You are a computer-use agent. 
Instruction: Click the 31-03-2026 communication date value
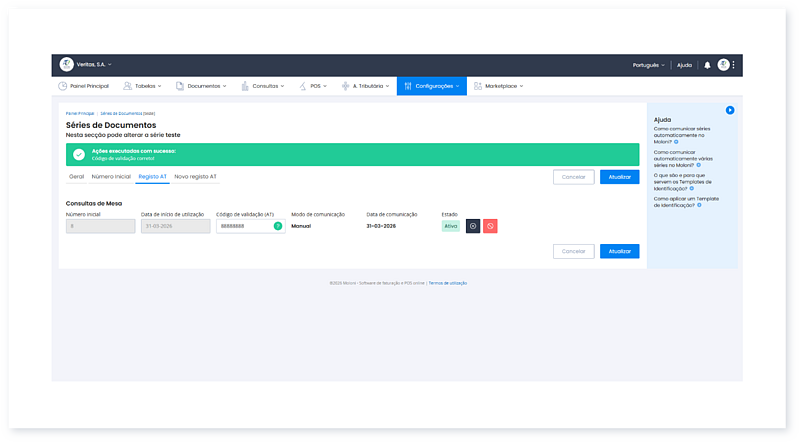[x=381, y=226]
